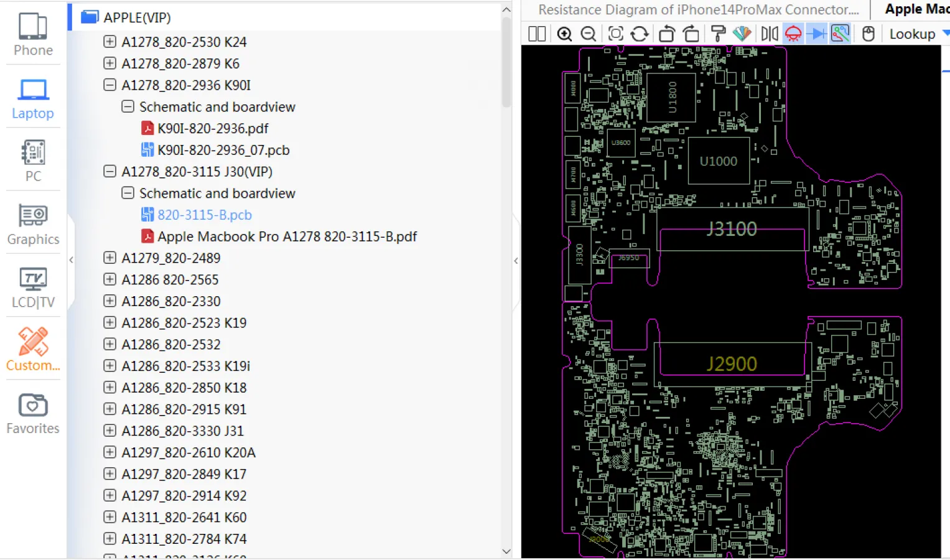
Task: Click the A1286_820-2915 K91 entry
Action: click(184, 409)
